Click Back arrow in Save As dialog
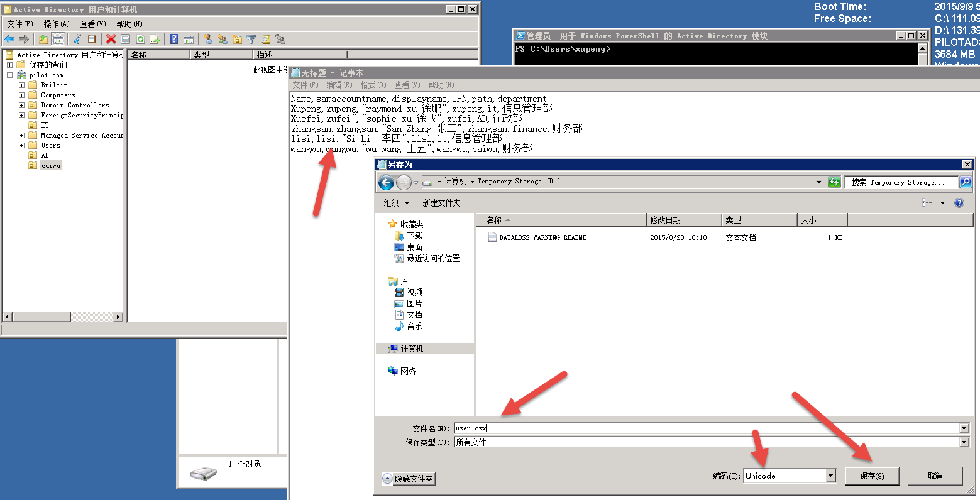980x500 pixels. pos(386,182)
